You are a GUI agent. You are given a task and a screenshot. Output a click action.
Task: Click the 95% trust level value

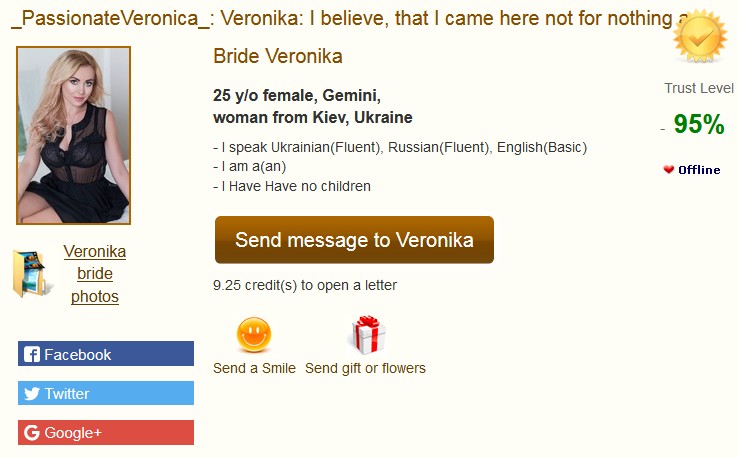tap(699, 124)
